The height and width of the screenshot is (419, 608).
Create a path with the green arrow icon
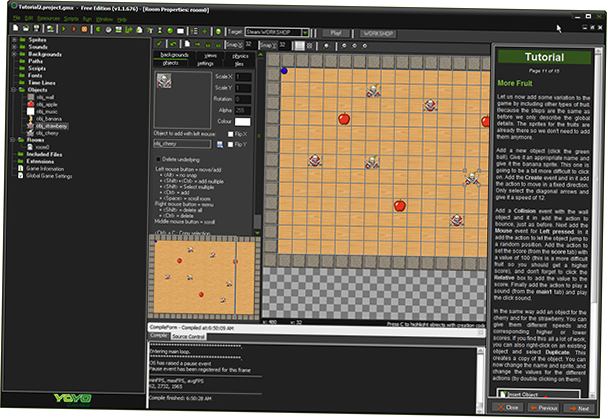129,30
